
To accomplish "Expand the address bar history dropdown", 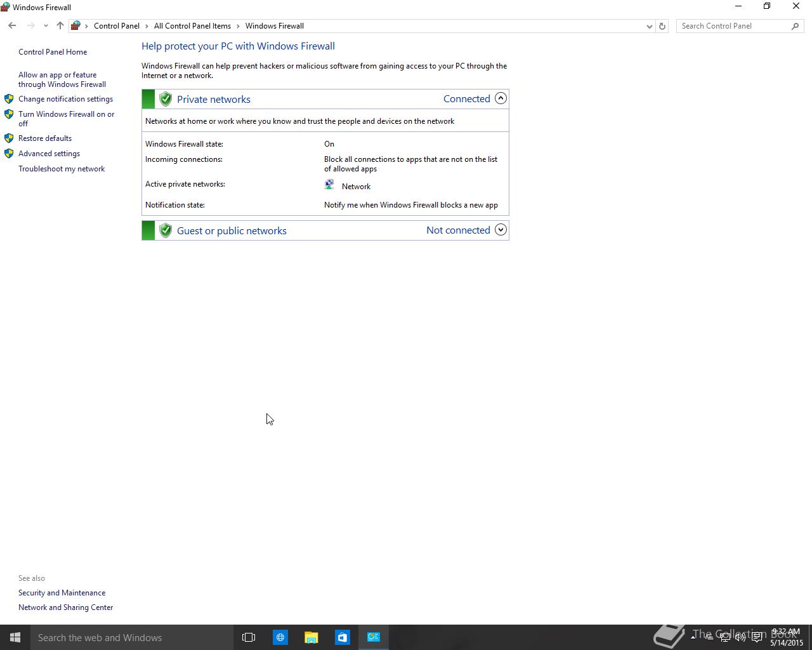I will pos(649,26).
